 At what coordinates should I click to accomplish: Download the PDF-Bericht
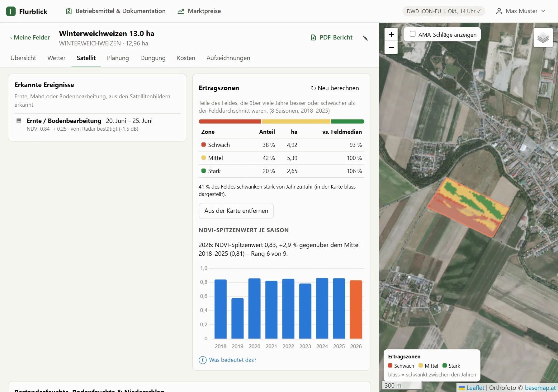(332, 38)
